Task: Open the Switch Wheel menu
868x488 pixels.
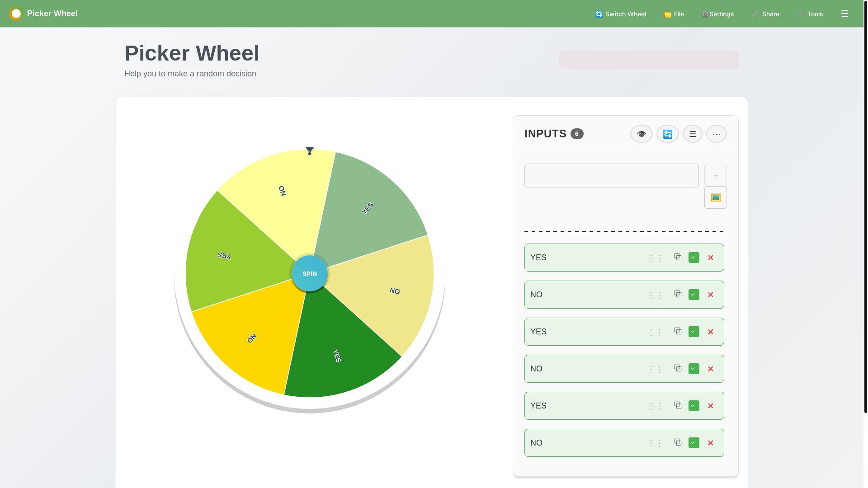Action: click(621, 14)
